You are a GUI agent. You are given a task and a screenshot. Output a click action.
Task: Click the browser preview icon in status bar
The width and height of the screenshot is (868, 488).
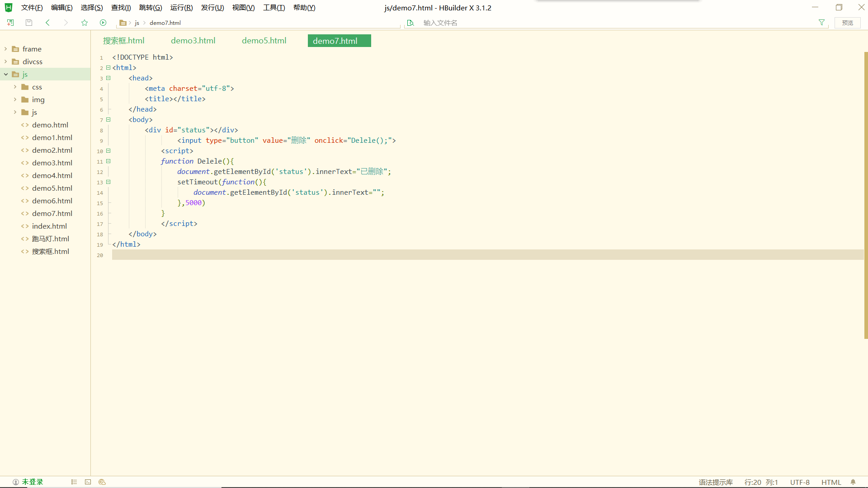pos(102,482)
